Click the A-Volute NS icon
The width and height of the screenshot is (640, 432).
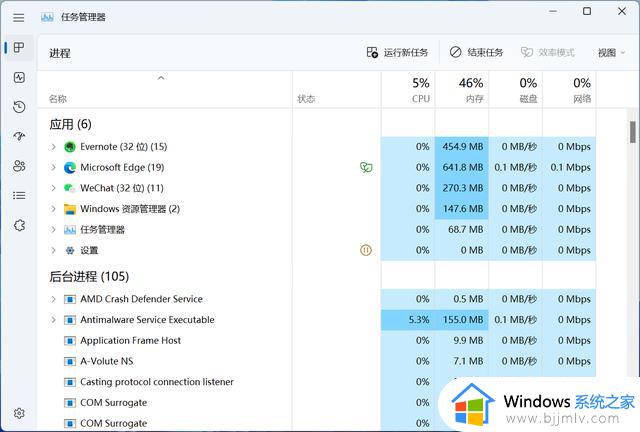click(x=70, y=361)
